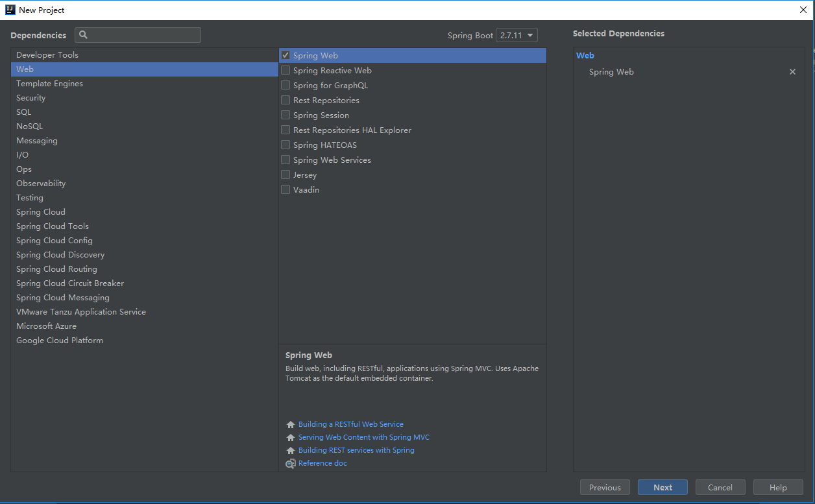
Task: Choose the Spring Cloud Routing category
Action: point(56,269)
